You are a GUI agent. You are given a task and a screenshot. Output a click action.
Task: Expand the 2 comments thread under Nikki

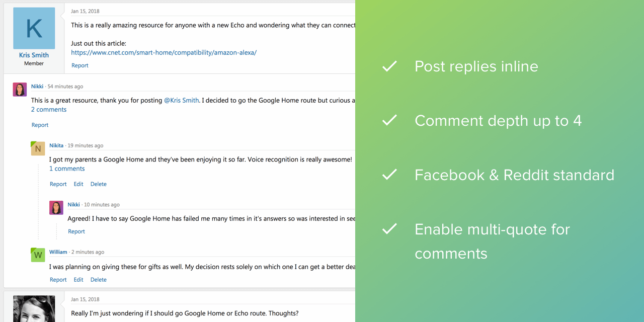point(49,110)
